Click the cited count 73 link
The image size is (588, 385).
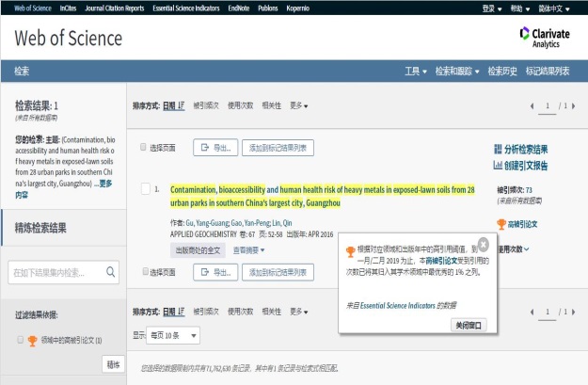[x=529, y=190]
